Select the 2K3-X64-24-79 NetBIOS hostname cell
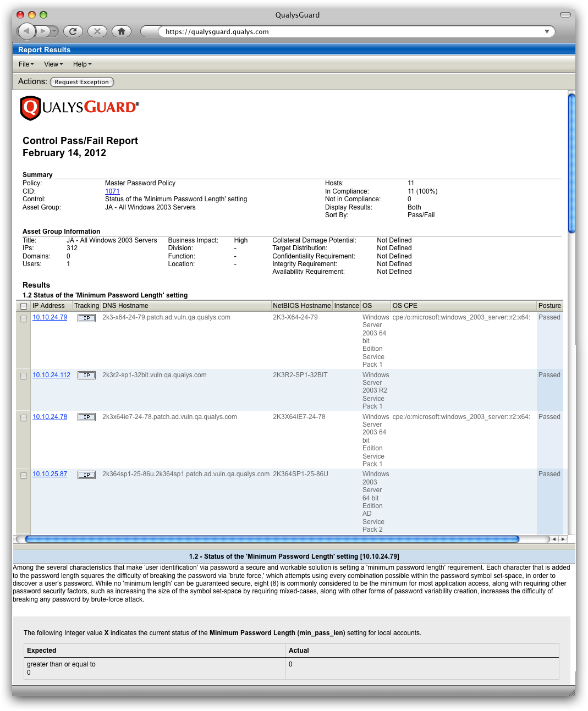The height and width of the screenshot is (711, 588). click(x=295, y=317)
